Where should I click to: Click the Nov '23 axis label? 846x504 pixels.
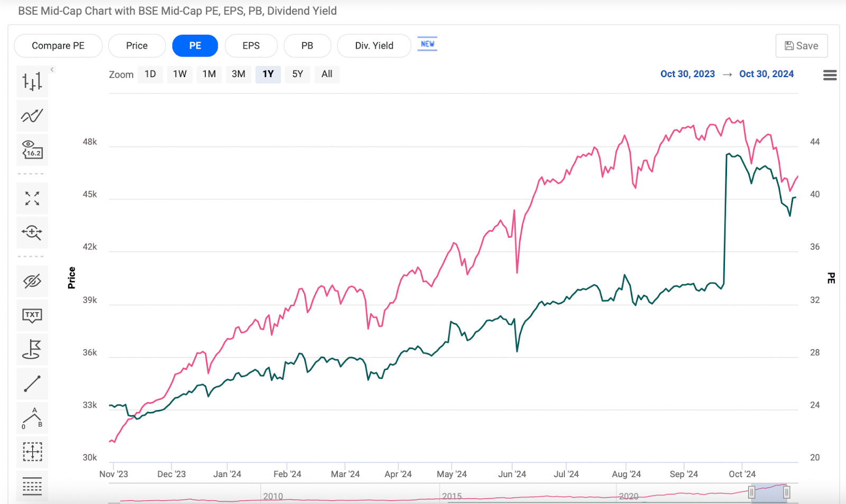tap(114, 474)
